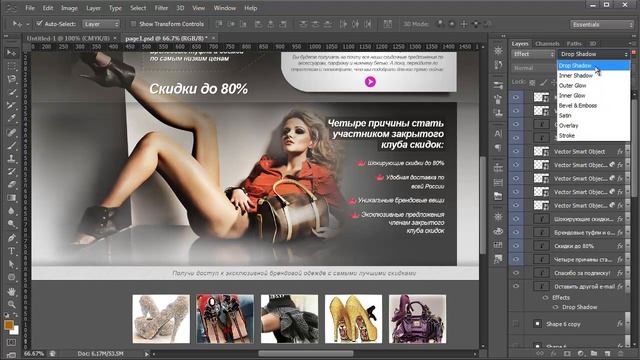Choose Bevel & Emboss from the list
Viewport: 640px width, 360px height.
pyautogui.click(x=593, y=105)
